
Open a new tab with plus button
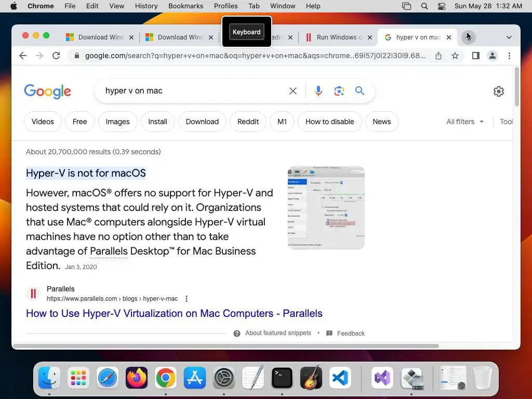pos(469,37)
